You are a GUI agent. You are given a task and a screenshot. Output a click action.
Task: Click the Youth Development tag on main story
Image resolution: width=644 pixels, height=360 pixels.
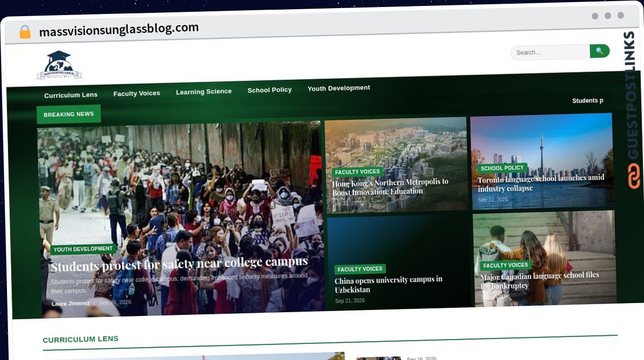pos(83,249)
